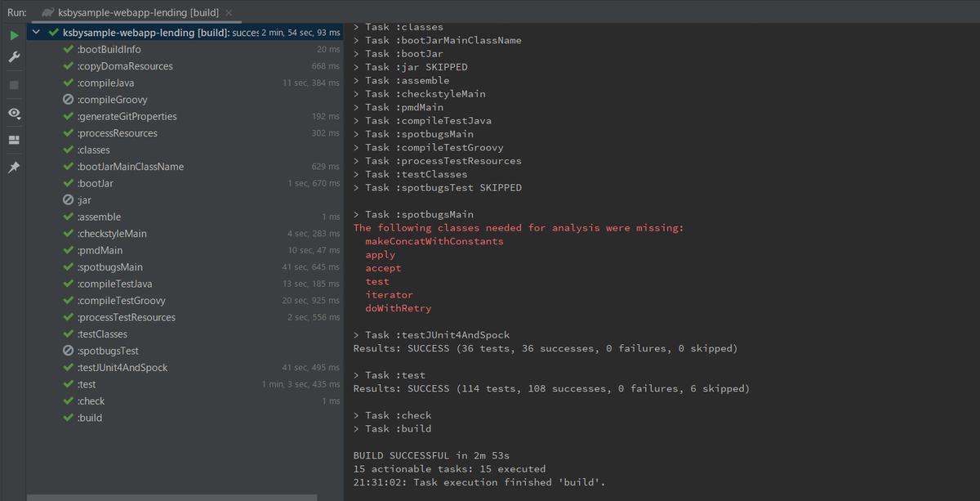Toggle the Pin tab icon
The image size is (980, 501).
[14, 167]
